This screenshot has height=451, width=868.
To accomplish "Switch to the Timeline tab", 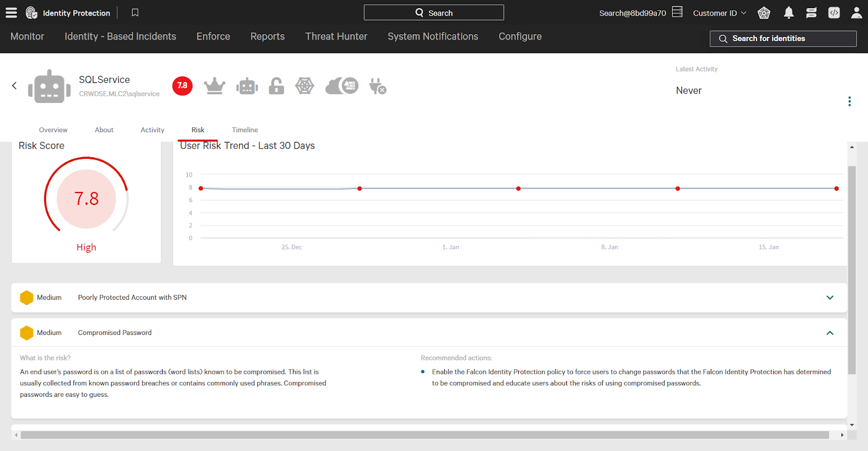I will click(245, 130).
